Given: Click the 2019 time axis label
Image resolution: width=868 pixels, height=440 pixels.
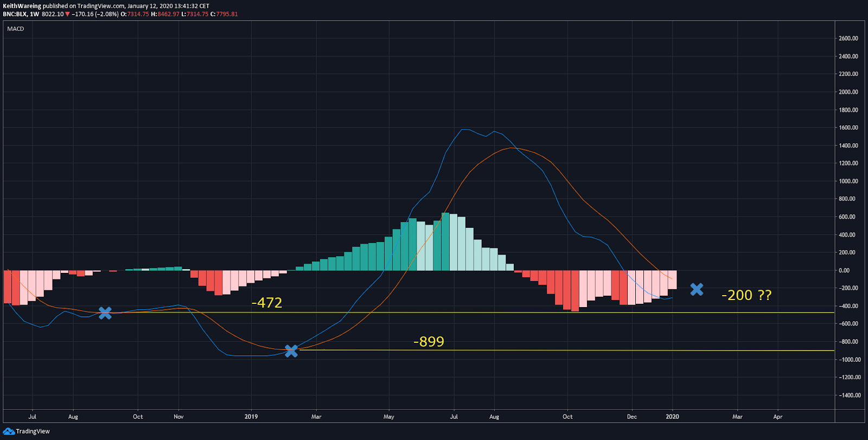Looking at the screenshot, I should click(251, 417).
